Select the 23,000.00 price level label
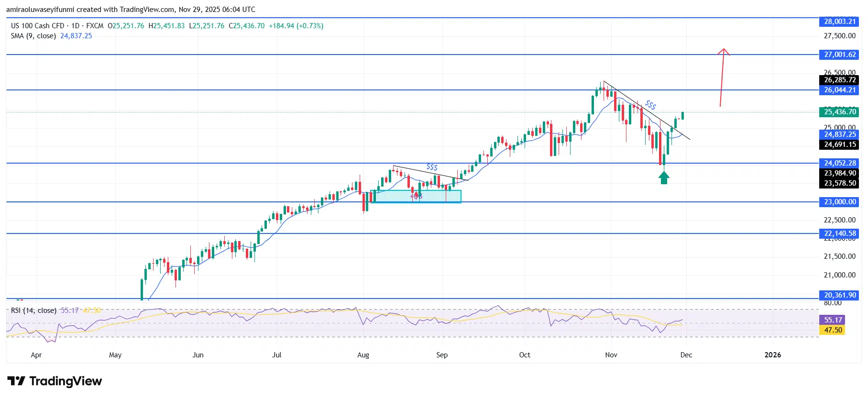 click(x=840, y=202)
